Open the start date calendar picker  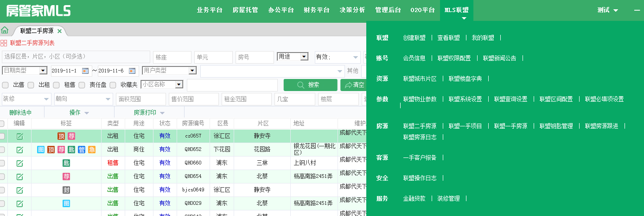pyautogui.click(x=85, y=71)
